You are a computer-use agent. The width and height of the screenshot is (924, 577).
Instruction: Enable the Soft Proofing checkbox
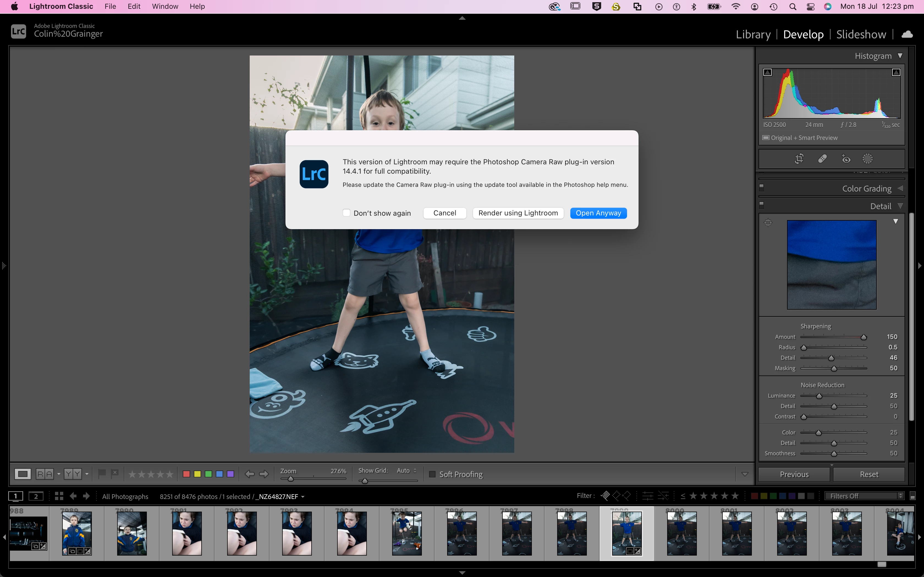click(432, 474)
